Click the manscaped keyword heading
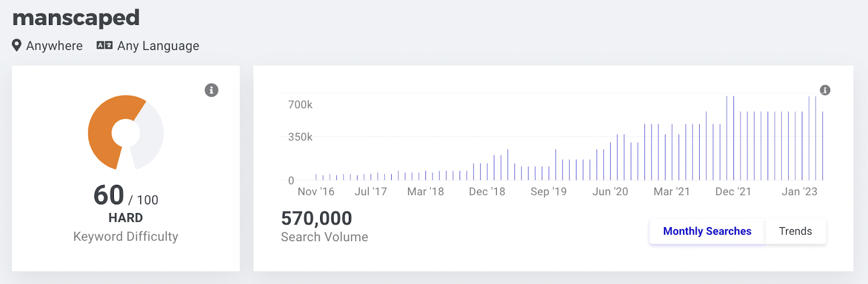Viewport: 868px width, 284px height. (x=76, y=18)
